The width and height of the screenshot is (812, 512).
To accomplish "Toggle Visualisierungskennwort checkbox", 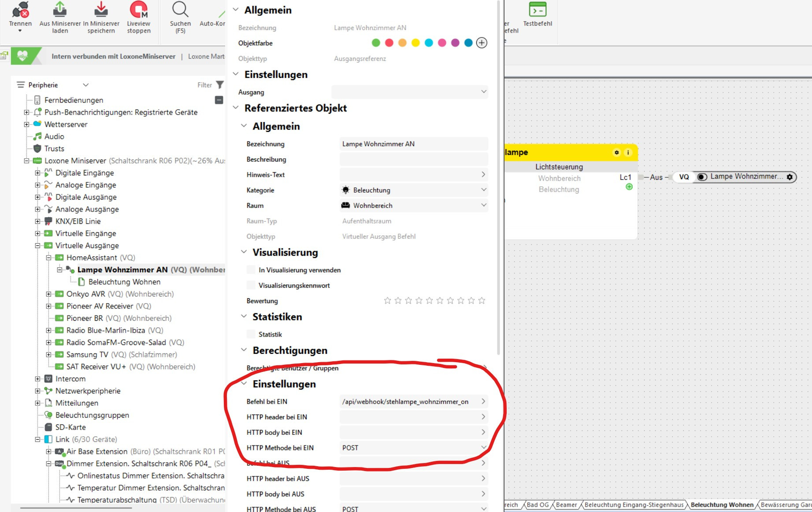I will (251, 285).
